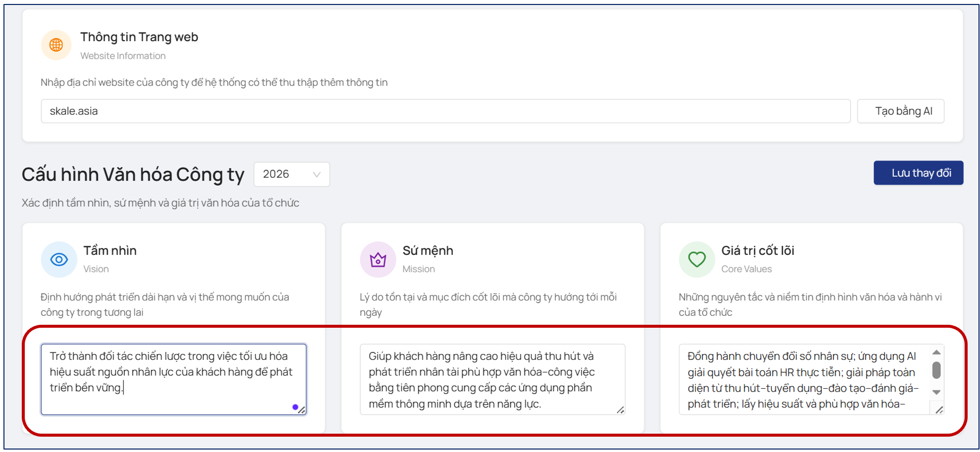The image size is (980, 452).
Task: Click the Tạo bằng AI button
Action: coord(901,111)
